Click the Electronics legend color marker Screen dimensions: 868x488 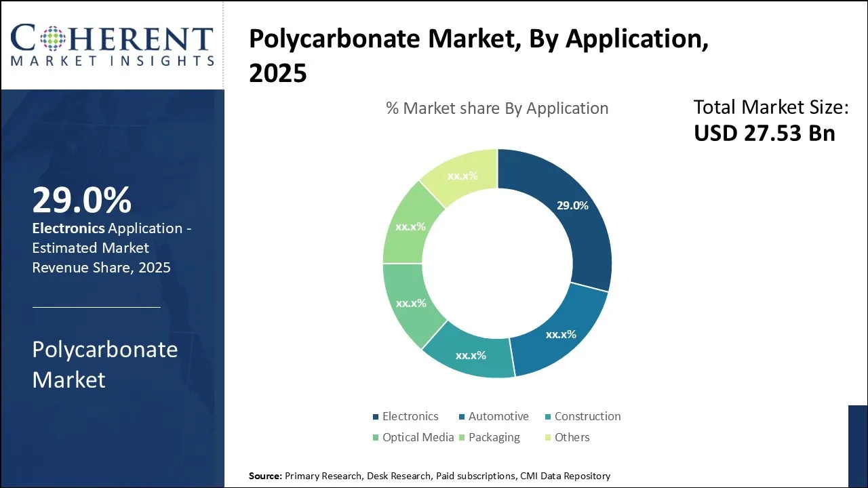pyautogui.click(x=376, y=417)
